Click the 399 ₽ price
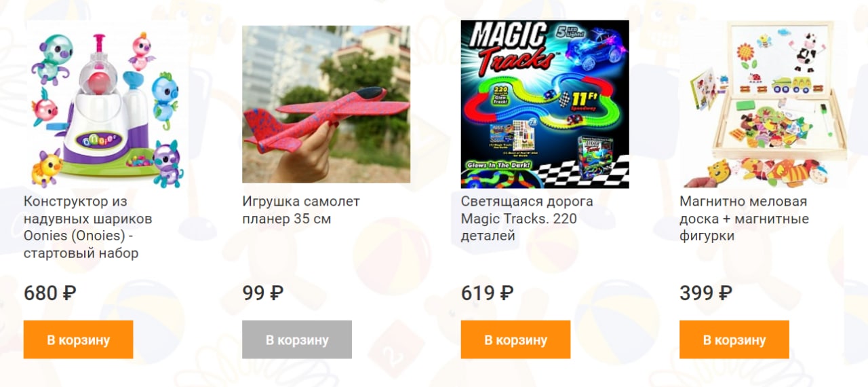Image resolution: width=868 pixels, height=387 pixels. click(x=706, y=293)
